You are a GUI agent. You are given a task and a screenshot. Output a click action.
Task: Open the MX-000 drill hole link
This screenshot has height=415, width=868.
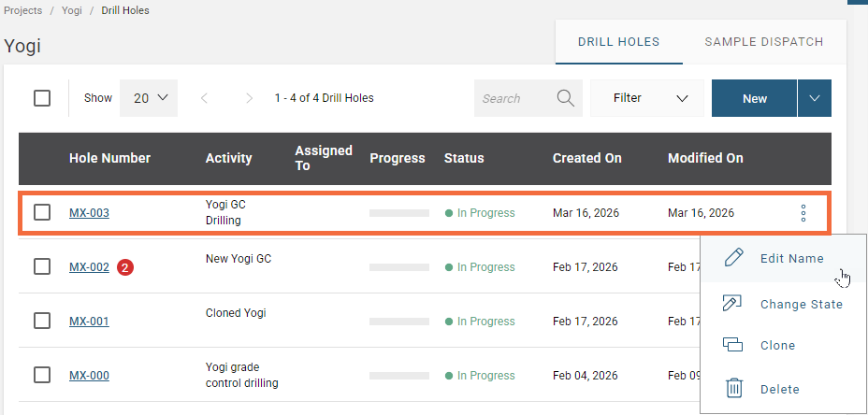(89, 376)
